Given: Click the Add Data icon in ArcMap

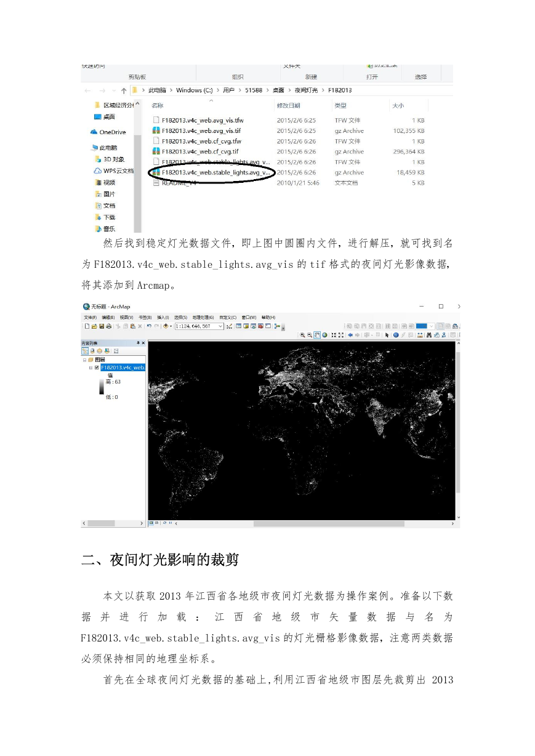Looking at the screenshot, I should click(165, 326).
